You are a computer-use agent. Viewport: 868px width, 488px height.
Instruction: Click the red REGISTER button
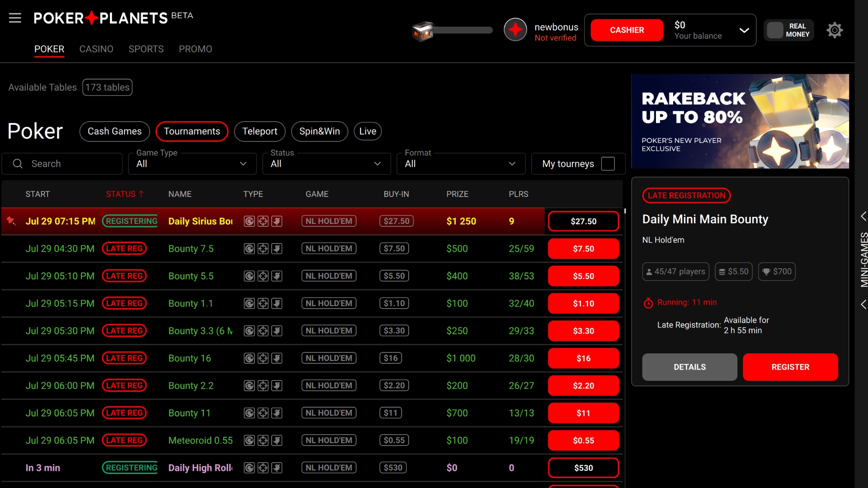tap(790, 367)
